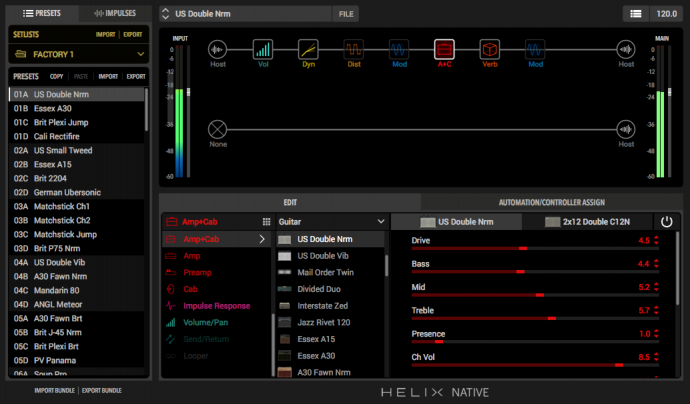
Task: Click IMPORT BUNDLE at the bottom
Action: coord(55,390)
